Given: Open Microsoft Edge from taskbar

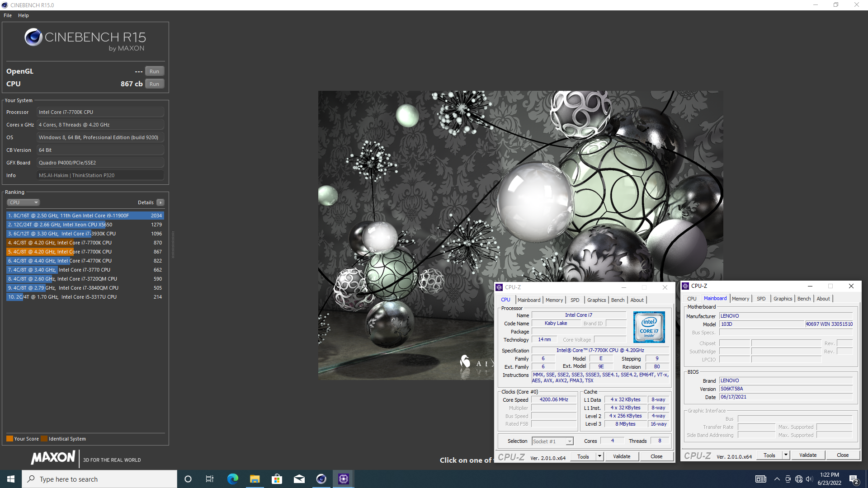Looking at the screenshot, I should click(x=232, y=479).
